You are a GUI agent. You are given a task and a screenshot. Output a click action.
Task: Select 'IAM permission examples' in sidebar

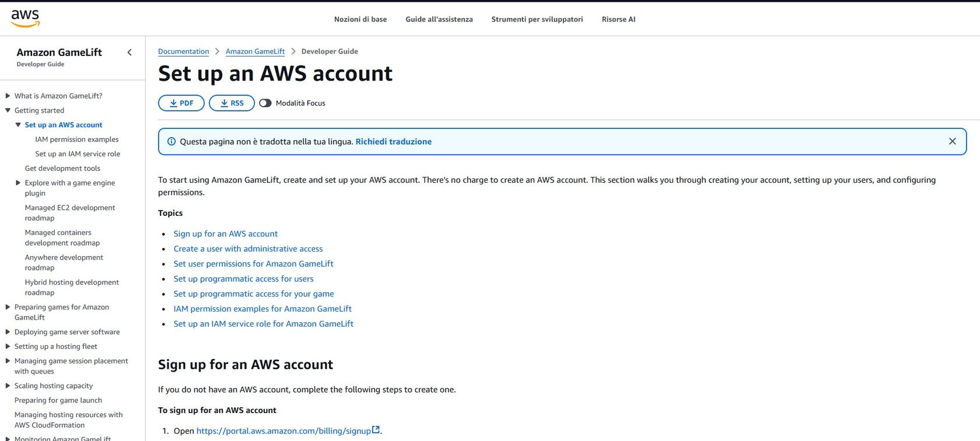[x=77, y=139]
